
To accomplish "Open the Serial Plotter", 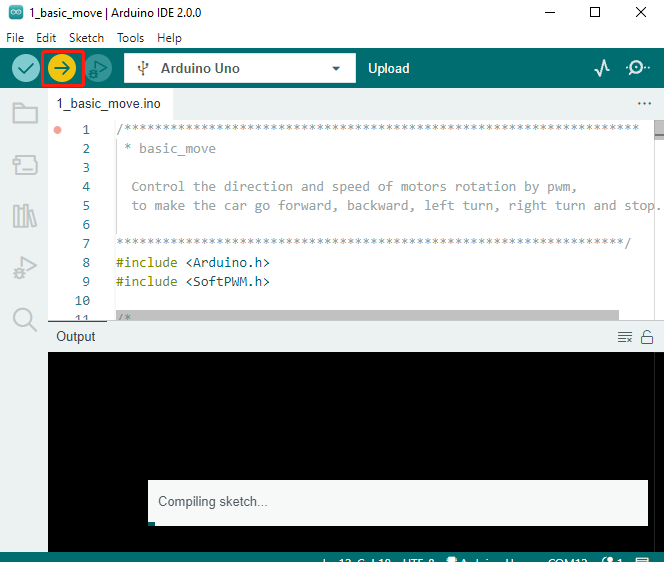I will [x=602, y=68].
